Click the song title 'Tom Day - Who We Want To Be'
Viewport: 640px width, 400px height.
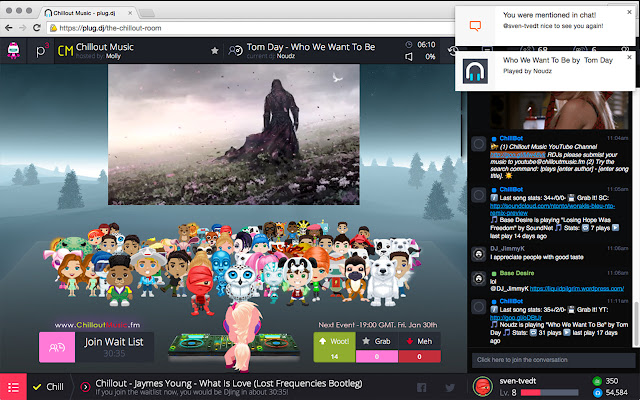[x=311, y=47]
